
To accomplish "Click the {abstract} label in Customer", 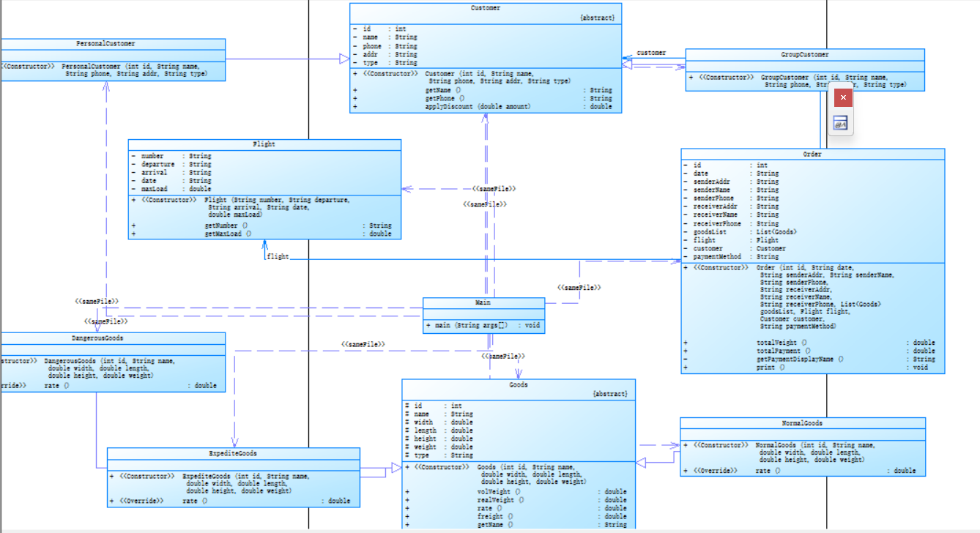I will point(597,18).
